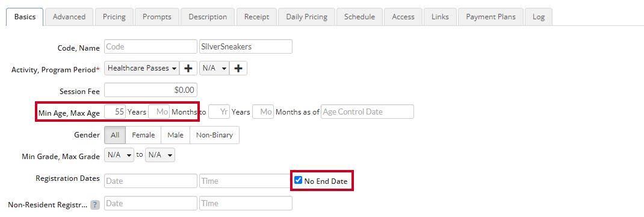Screen dimensions: 644x217
Task: Switch to the Pricing tab
Action: pyautogui.click(x=114, y=17)
